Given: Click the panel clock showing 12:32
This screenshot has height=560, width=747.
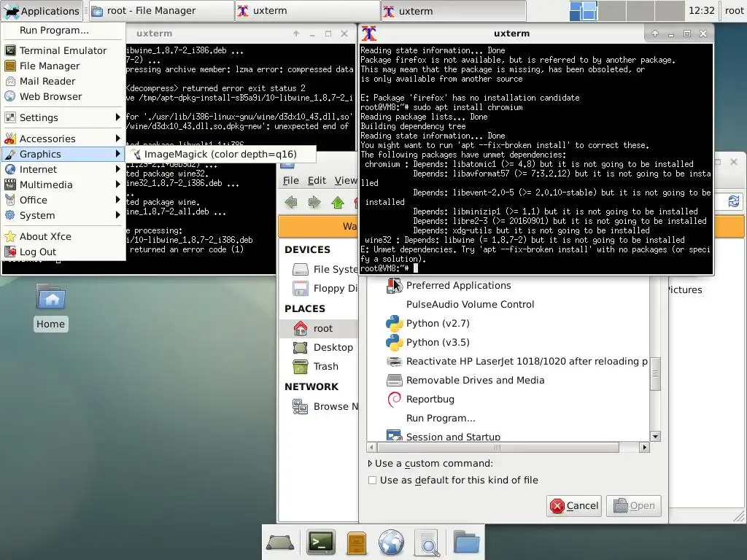Looking at the screenshot, I should pos(702,10).
